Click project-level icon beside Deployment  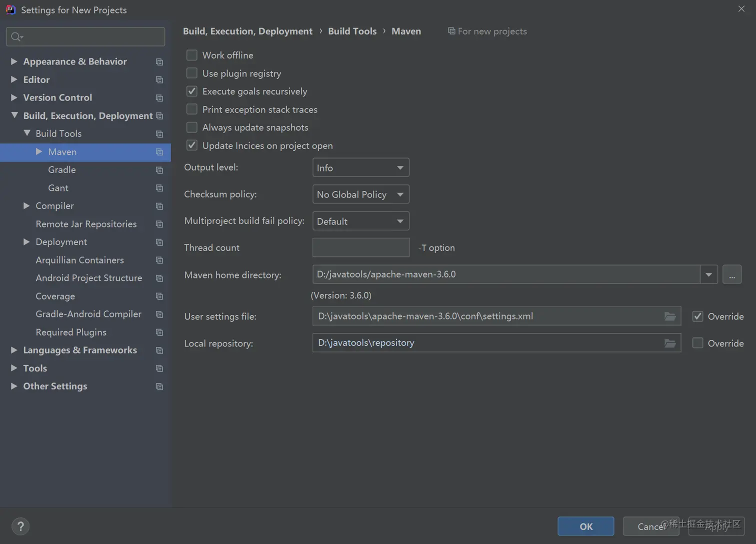click(x=159, y=242)
